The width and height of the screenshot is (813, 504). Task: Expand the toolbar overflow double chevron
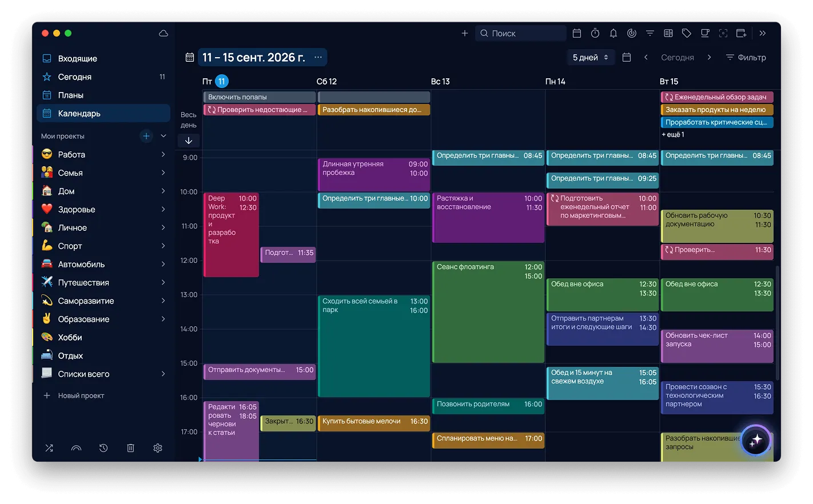[763, 33]
